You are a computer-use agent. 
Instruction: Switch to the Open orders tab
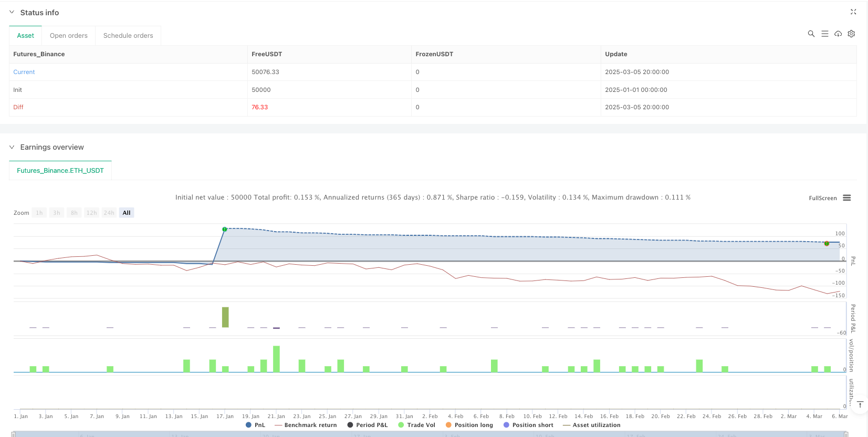[x=68, y=36]
